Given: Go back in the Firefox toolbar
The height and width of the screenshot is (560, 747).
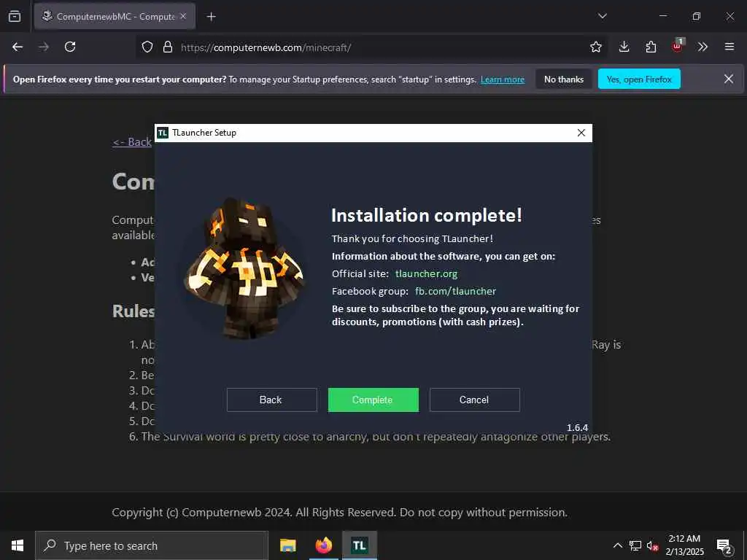Looking at the screenshot, I should [x=18, y=47].
